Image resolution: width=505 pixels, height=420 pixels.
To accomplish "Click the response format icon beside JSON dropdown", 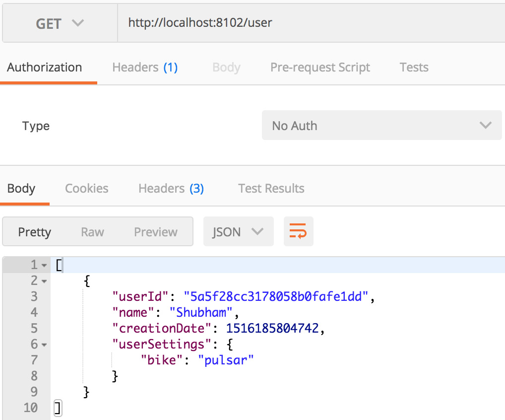I will [x=298, y=231].
